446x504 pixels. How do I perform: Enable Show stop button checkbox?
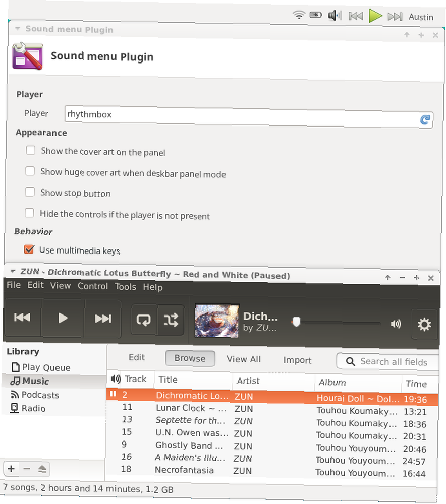click(x=30, y=192)
